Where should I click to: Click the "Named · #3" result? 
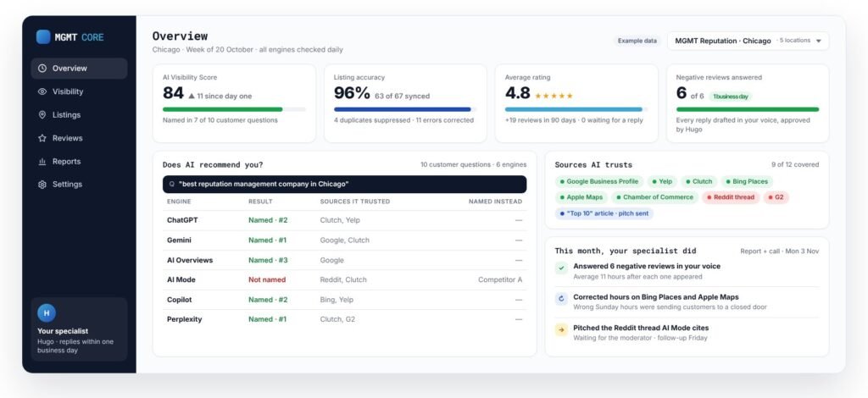(268, 260)
